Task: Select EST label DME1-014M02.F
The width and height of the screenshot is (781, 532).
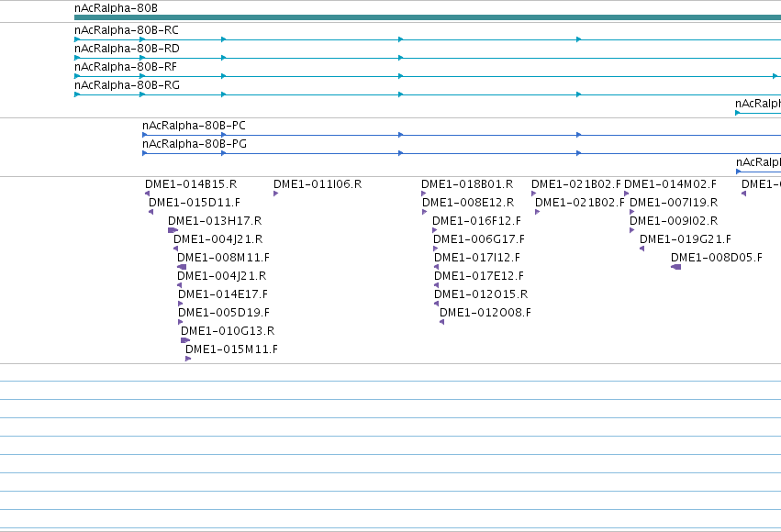Action: [x=671, y=184]
